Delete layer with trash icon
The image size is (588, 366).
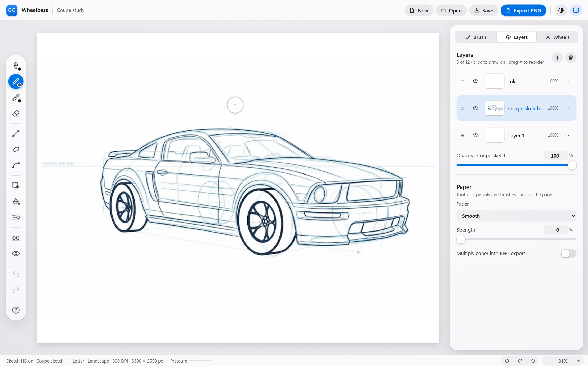[571, 58]
